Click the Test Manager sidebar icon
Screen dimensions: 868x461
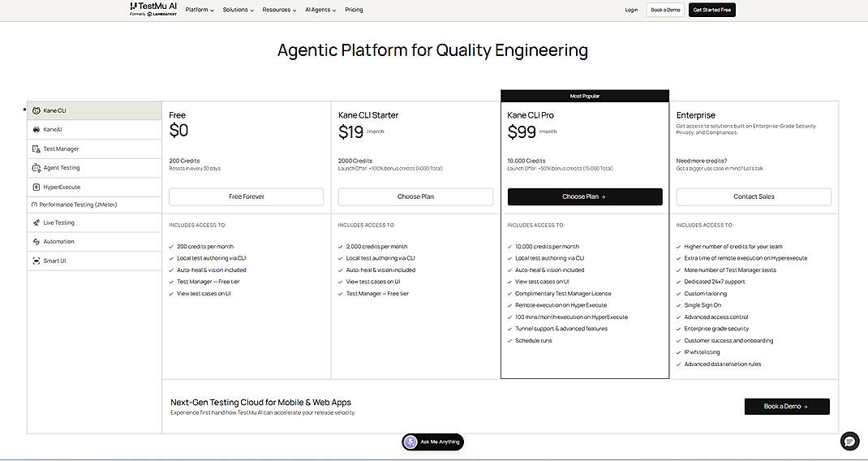(36, 149)
